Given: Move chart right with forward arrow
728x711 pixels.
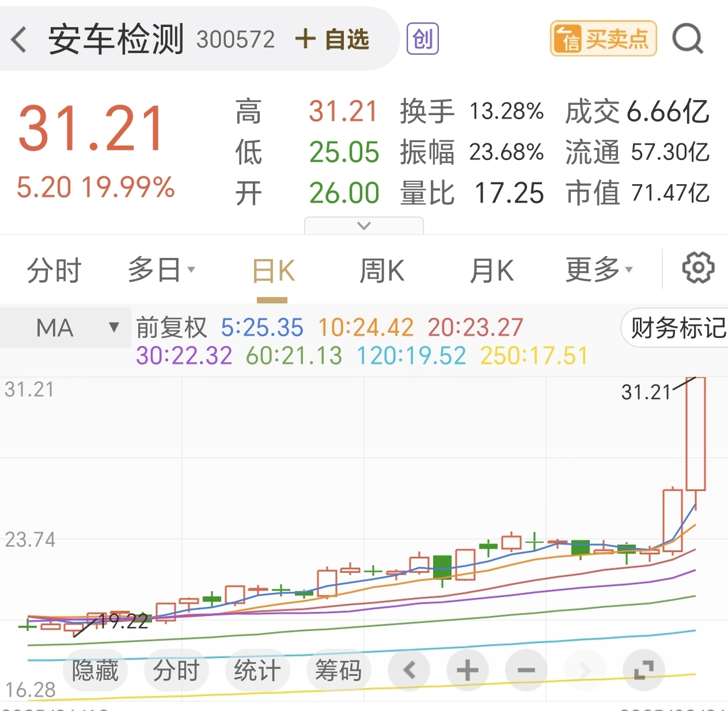Looking at the screenshot, I should (x=585, y=670).
